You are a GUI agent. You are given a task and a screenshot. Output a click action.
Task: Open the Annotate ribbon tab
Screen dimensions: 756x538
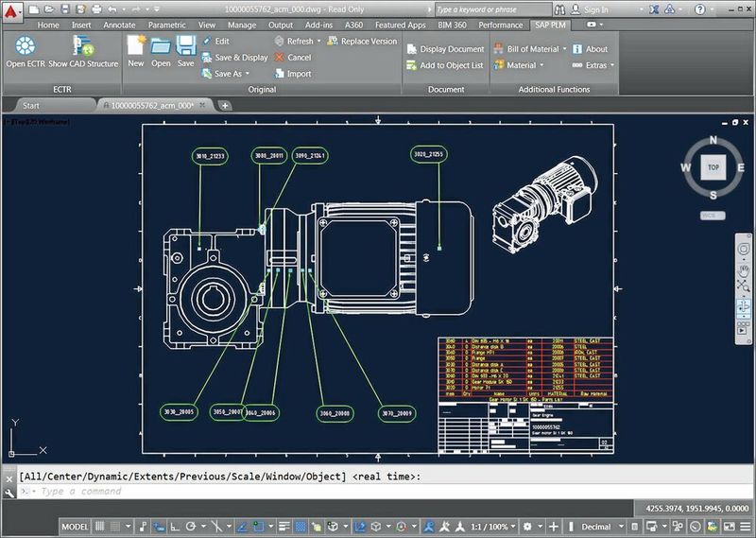(120, 26)
